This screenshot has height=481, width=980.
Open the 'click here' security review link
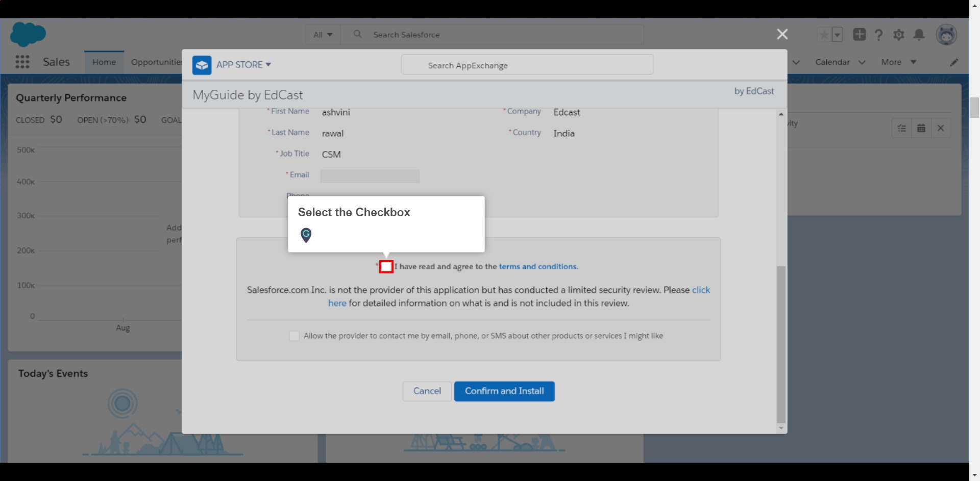coord(701,290)
